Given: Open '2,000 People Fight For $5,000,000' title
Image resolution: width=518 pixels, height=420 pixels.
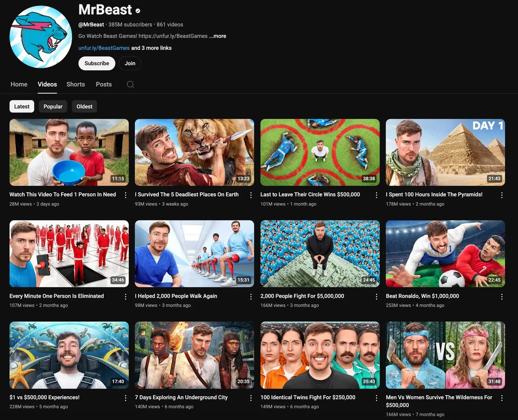Looking at the screenshot, I should (x=302, y=296).
